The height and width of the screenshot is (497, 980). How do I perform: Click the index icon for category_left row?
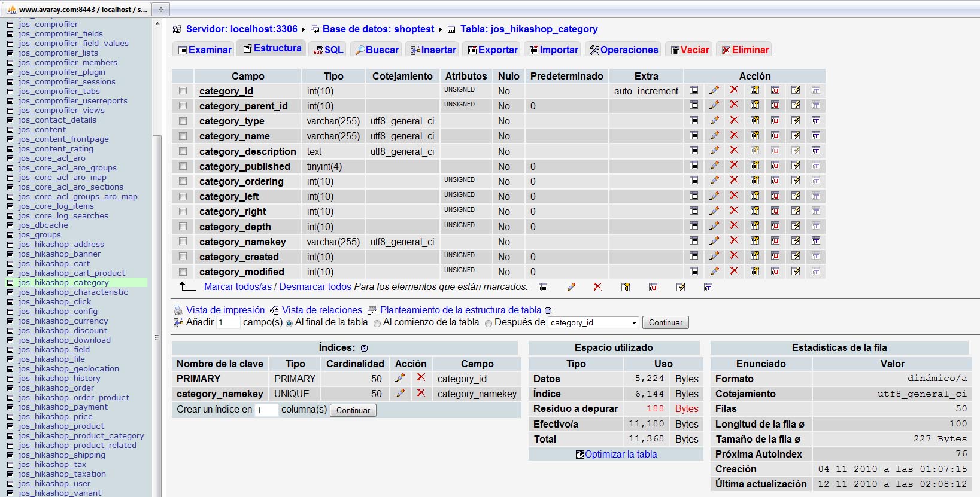(796, 196)
